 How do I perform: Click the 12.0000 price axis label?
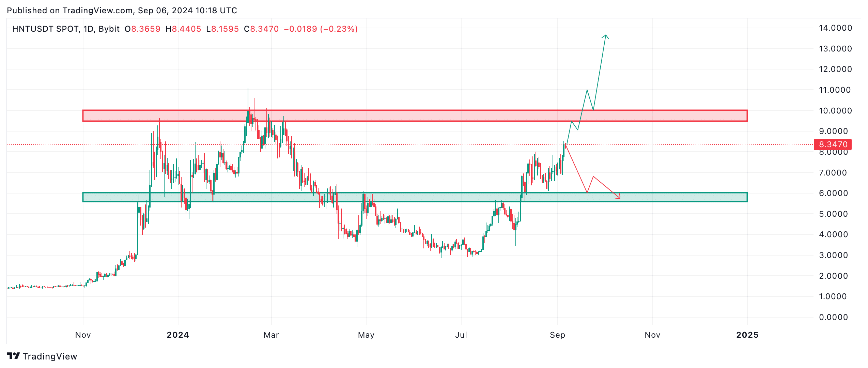(x=835, y=69)
